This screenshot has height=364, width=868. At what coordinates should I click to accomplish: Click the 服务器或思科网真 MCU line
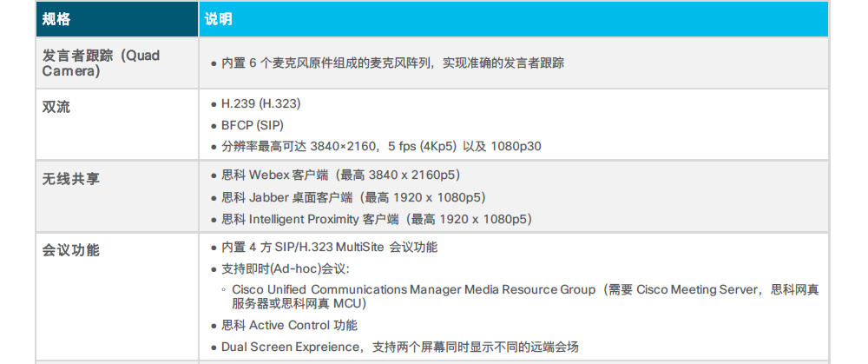click(x=299, y=304)
